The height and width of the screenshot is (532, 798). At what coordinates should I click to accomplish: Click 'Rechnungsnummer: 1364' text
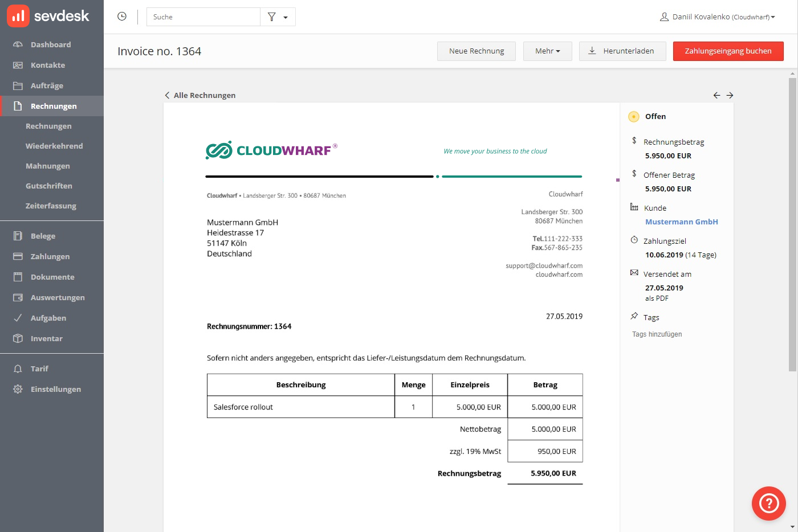point(249,326)
